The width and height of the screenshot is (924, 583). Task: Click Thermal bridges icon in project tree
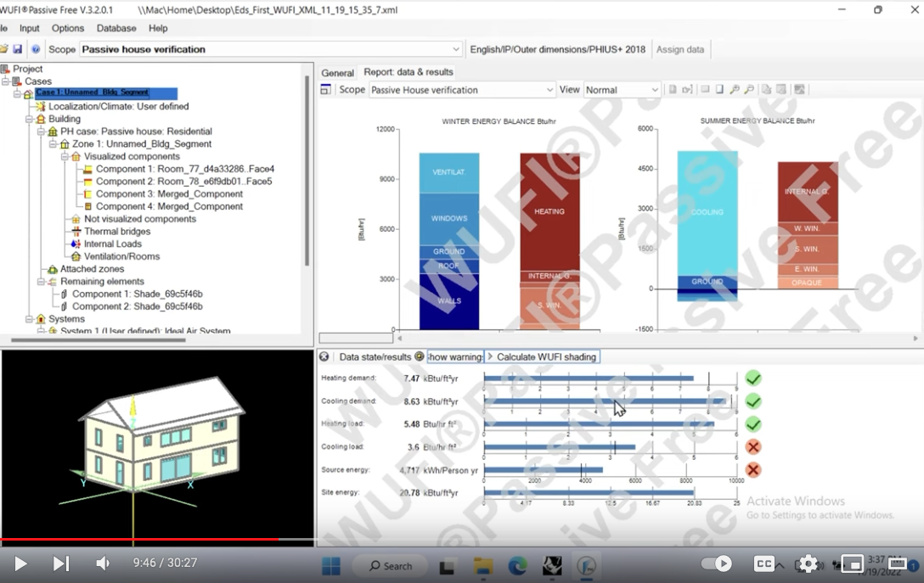(x=76, y=232)
